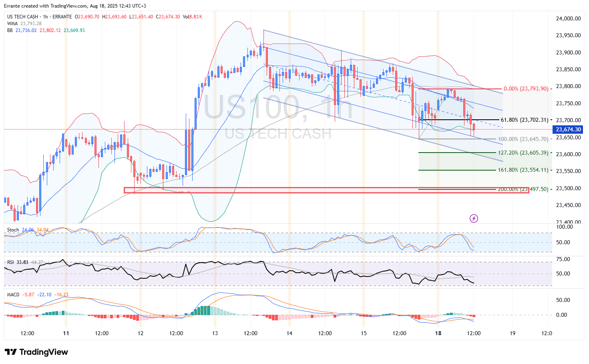Click the WMA indicator legend label
The width and height of the screenshot is (589, 364).
(x=12, y=24)
